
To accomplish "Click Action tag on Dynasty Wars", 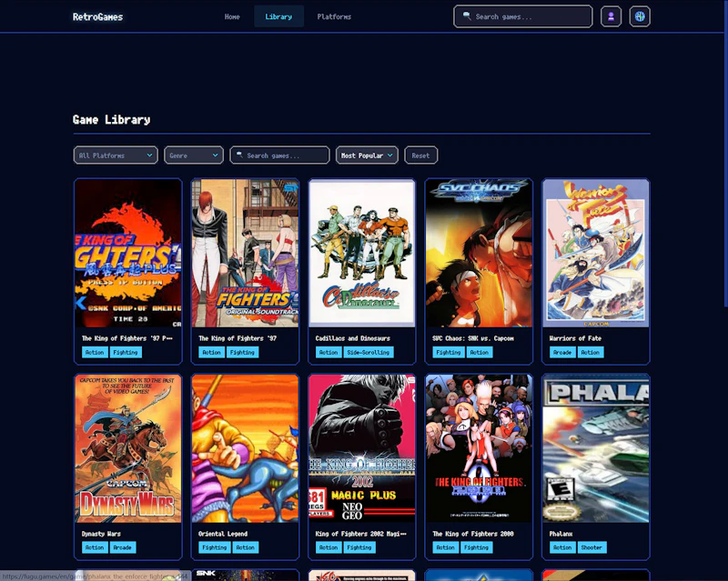I will click(x=95, y=547).
